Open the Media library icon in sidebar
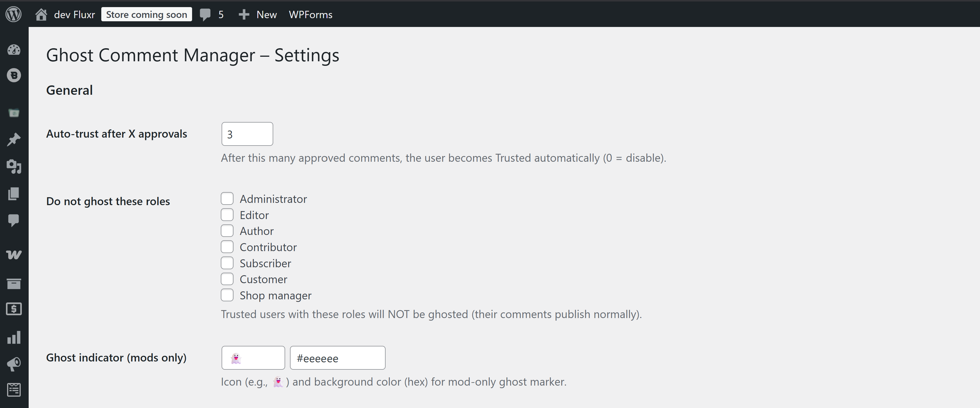The image size is (980, 408). click(14, 167)
